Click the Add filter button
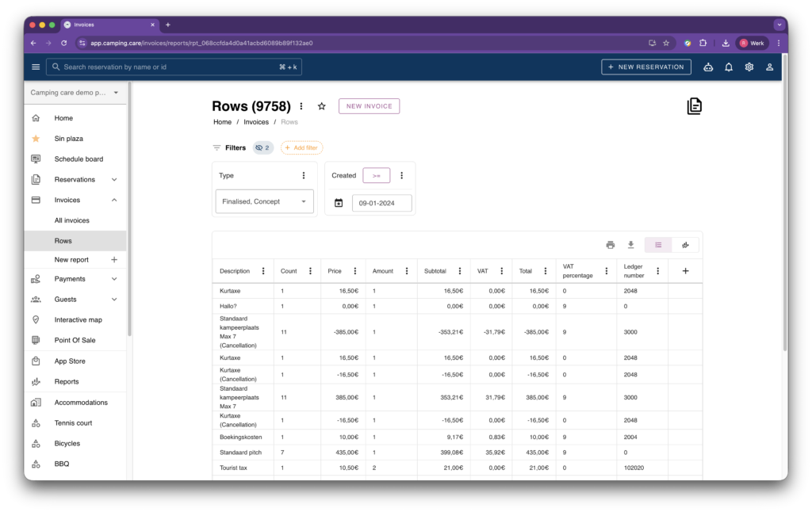Image resolution: width=812 pixels, height=512 pixels. [x=301, y=147]
